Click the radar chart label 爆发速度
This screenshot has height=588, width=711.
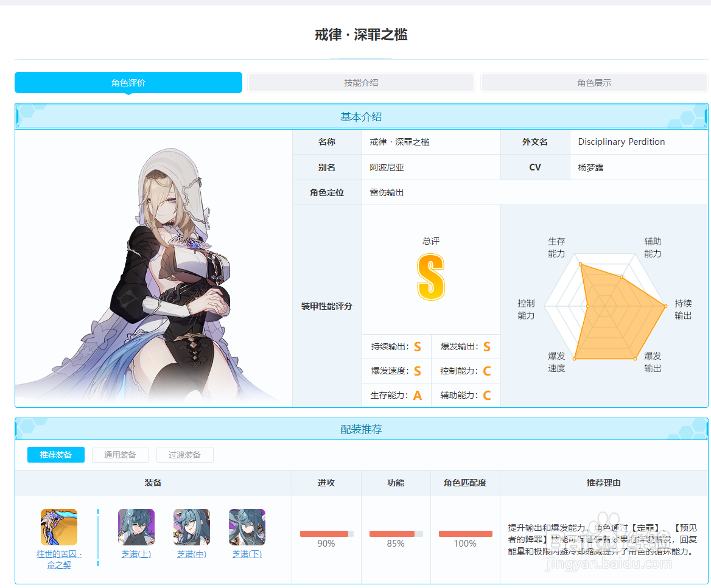556,362
